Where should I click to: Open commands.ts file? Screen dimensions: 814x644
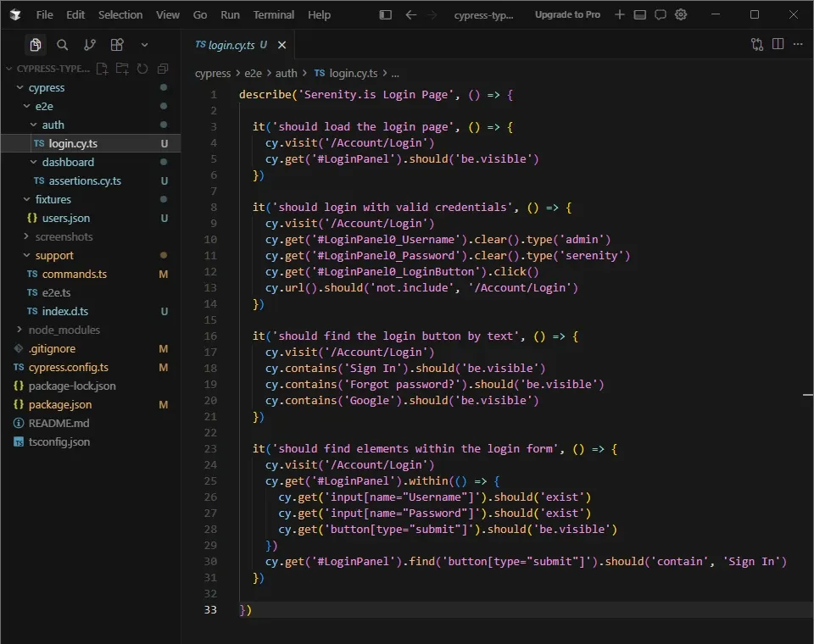[91, 274]
